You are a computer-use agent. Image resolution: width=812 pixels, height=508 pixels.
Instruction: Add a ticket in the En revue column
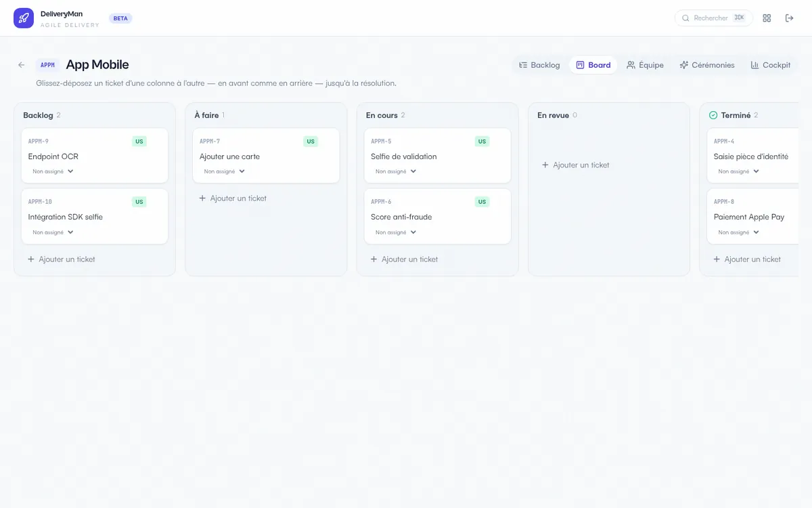coord(576,165)
